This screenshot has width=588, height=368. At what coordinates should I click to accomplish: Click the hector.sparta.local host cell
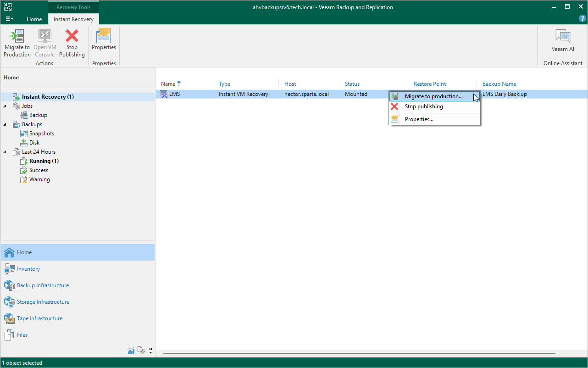pos(306,94)
